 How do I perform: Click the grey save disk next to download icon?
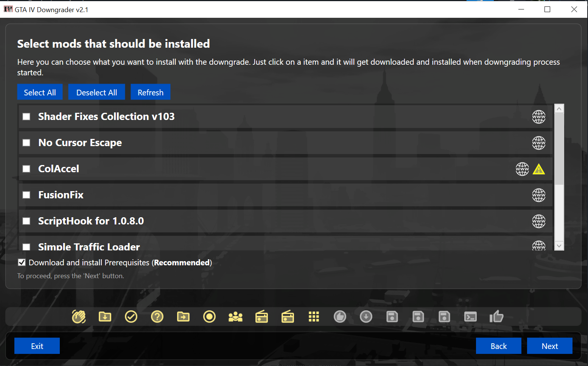[x=392, y=316]
